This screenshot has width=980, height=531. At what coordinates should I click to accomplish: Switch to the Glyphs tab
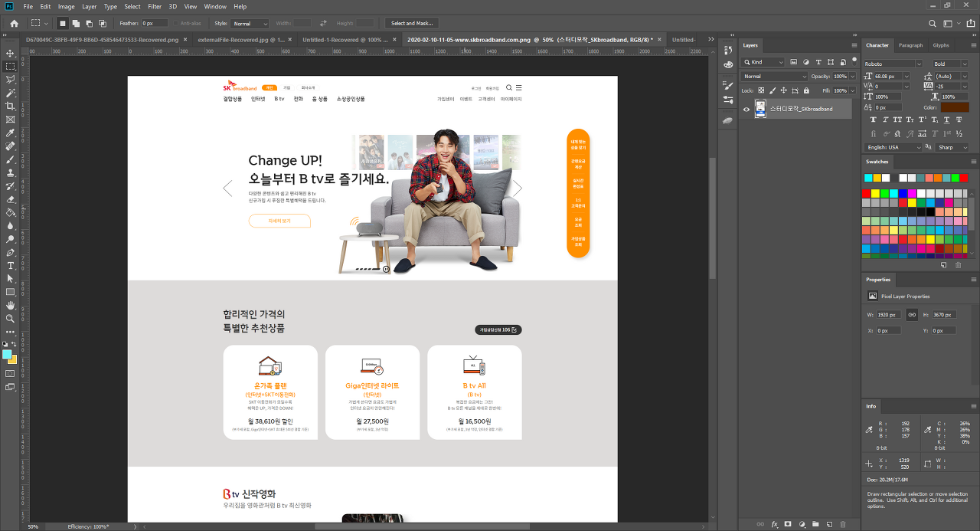tap(941, 45)
